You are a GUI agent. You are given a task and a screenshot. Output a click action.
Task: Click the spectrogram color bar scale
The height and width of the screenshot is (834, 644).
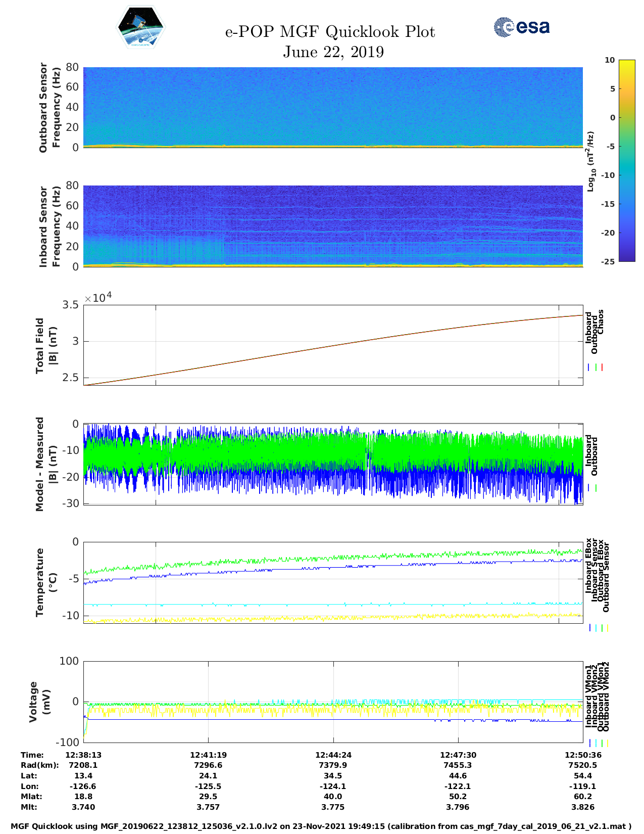click(612, 160)
